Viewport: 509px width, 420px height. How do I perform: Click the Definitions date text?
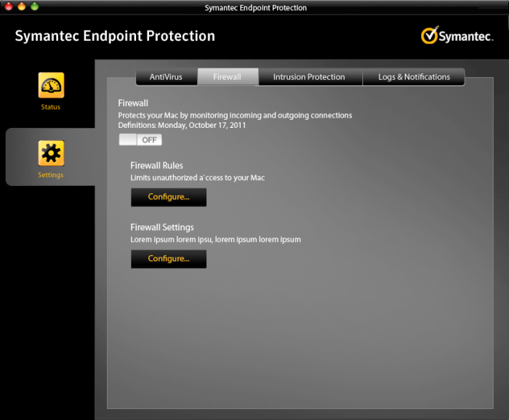[182, 125]
